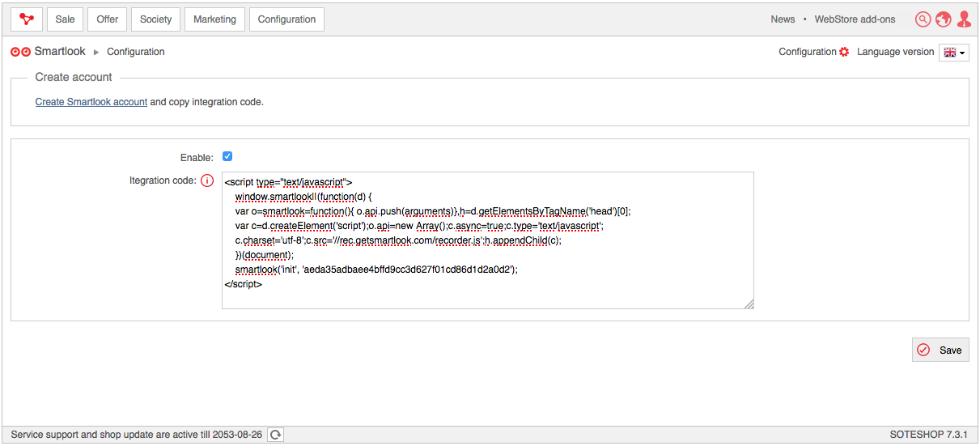Open the WebStore add-ons link

click(855, 19)
